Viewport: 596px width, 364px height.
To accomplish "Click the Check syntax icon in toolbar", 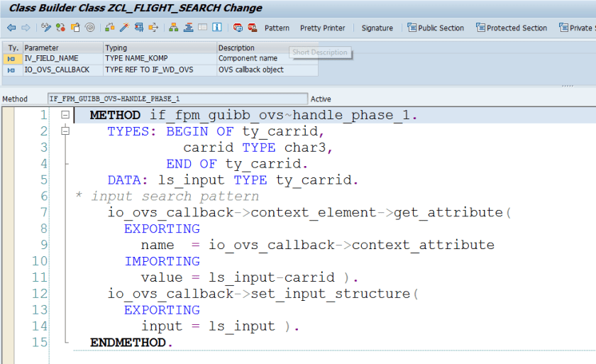I will click(x=60, y=28).
